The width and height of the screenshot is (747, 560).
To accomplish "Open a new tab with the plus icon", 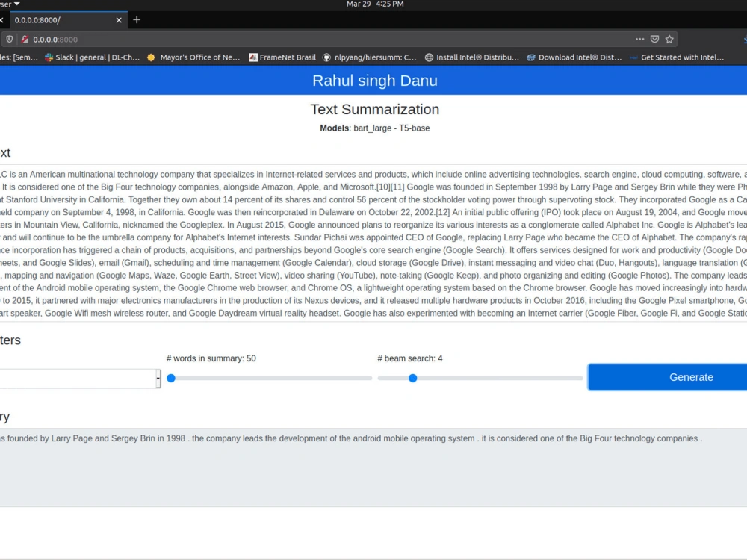I will 137,20.
